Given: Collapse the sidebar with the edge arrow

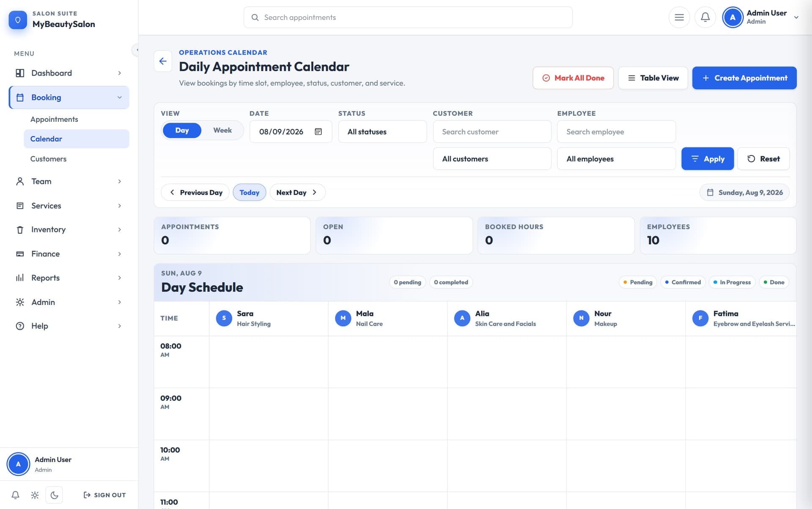Looking at the screenshot, I should [x=136, y=50].
